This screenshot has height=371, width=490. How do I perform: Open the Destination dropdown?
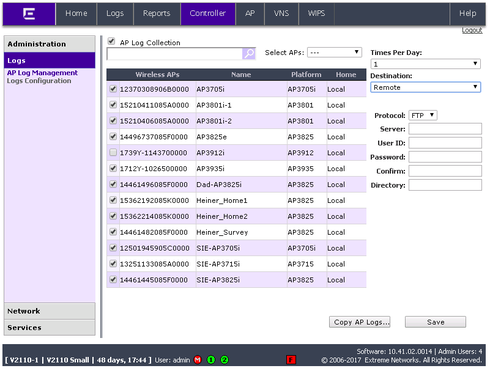[x=425, y=87]
